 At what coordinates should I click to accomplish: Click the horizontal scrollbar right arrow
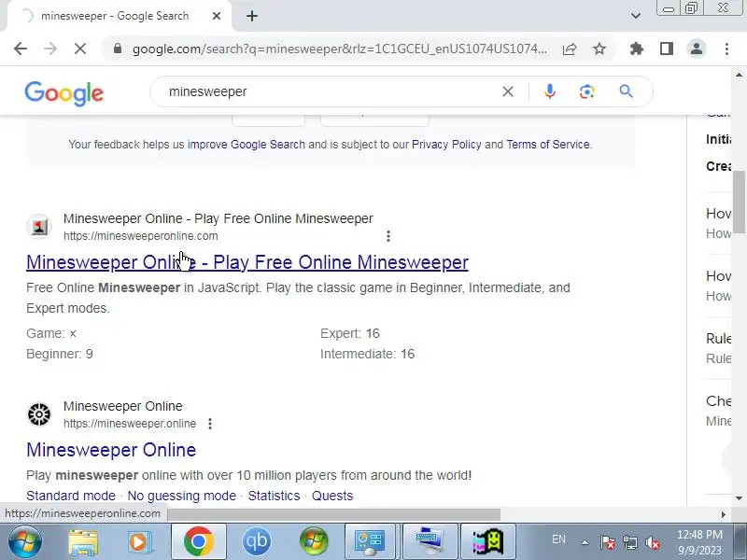724,514
